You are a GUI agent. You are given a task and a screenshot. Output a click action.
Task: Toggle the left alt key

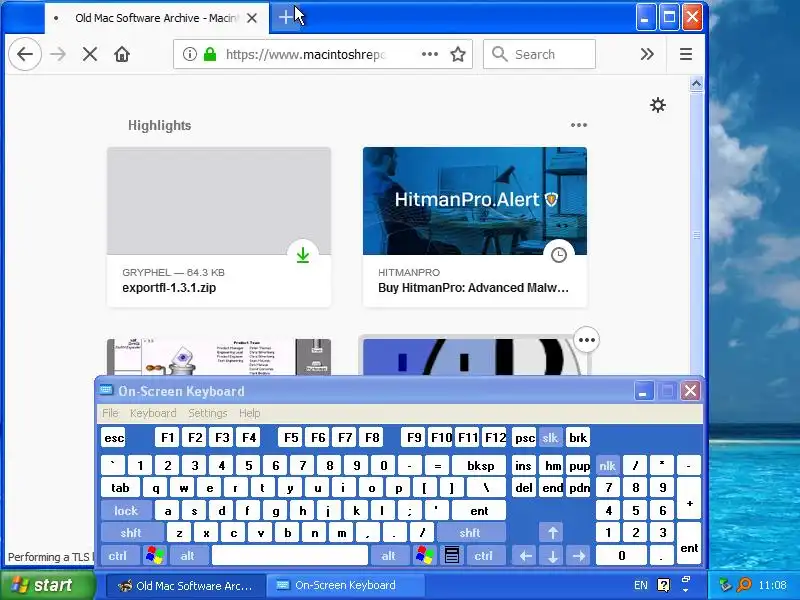tap(188, 556)
